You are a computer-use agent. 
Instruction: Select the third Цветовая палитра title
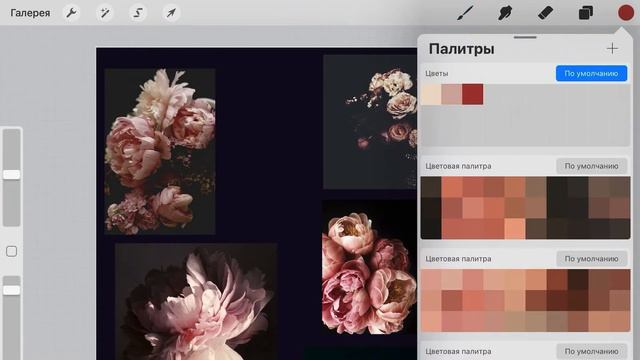pyautogui.click(x=458, y=351)
